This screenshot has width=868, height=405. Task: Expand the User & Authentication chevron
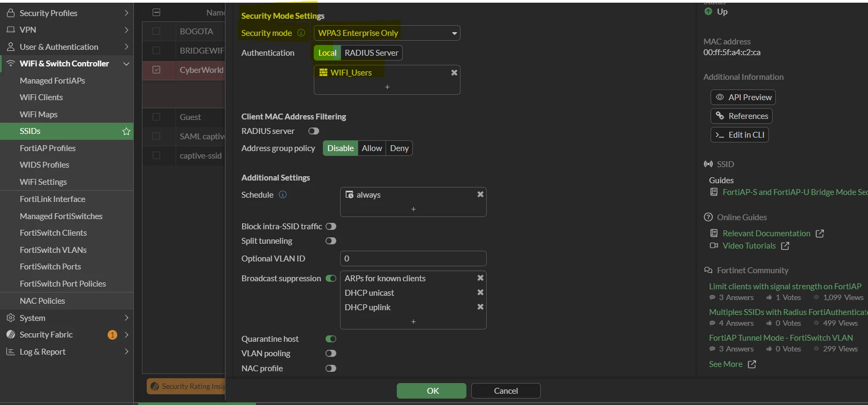tap(126, 47)
